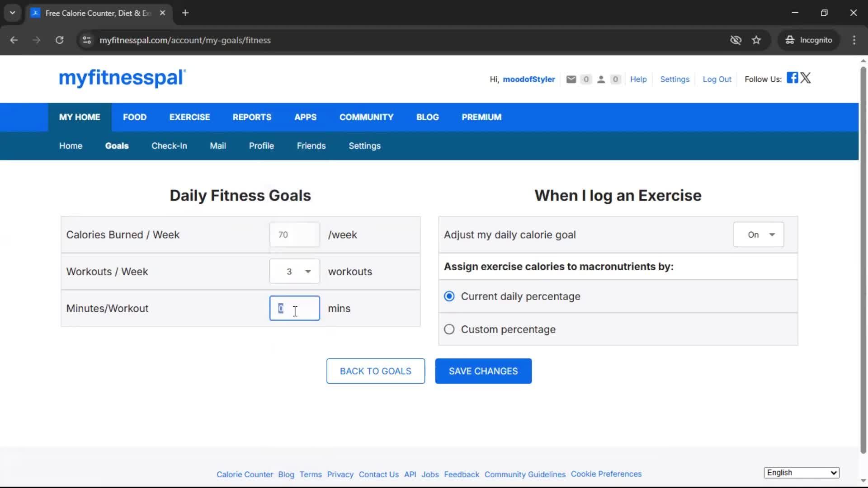The width and height of the screenshot is (868, 488).
Task: Click the Minutes/Workout input field
Action: (x=294, y=308)
